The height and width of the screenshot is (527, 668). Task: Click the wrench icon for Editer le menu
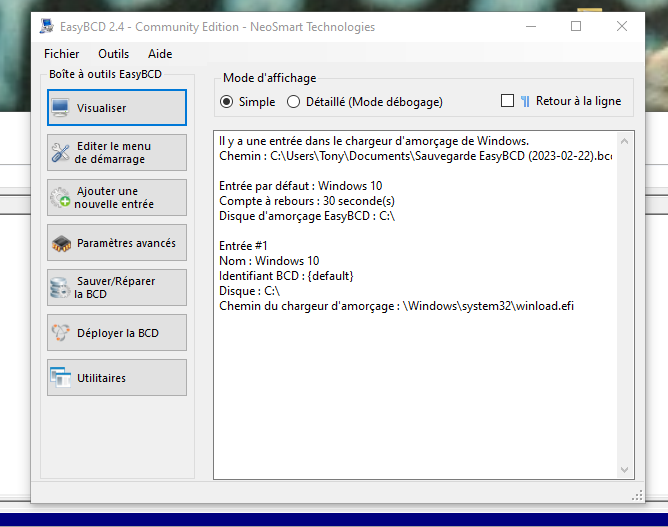click(60, 153)
